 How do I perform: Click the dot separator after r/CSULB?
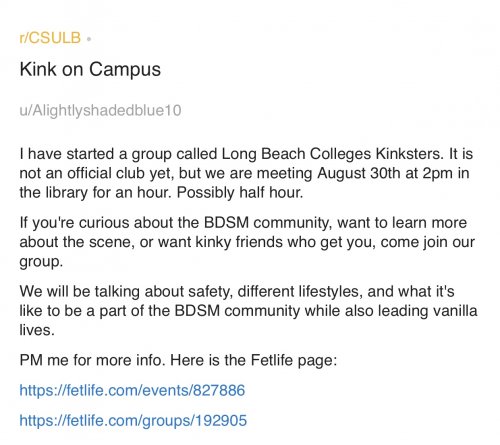click(89, 39)
